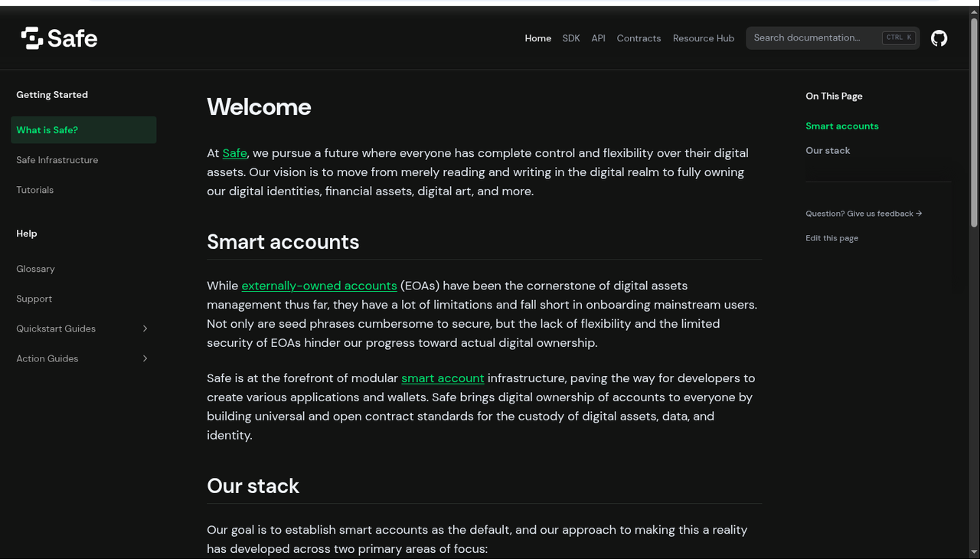Click Edit this page link
The image size is (980, 559).
pos(831,238)
